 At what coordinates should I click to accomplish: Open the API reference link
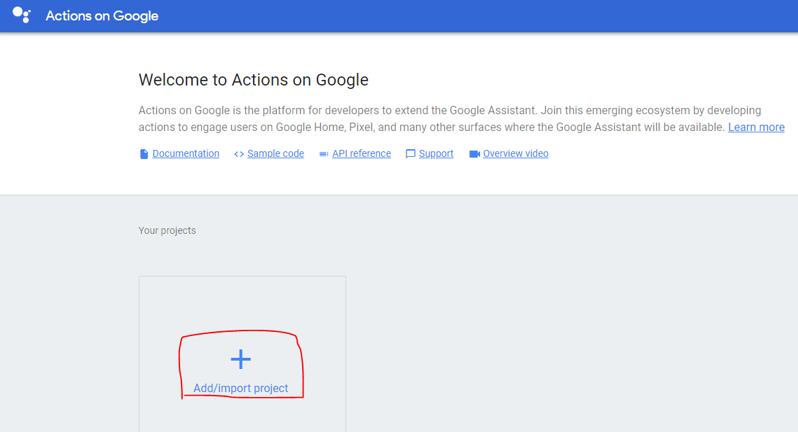(x=361, y=154)
